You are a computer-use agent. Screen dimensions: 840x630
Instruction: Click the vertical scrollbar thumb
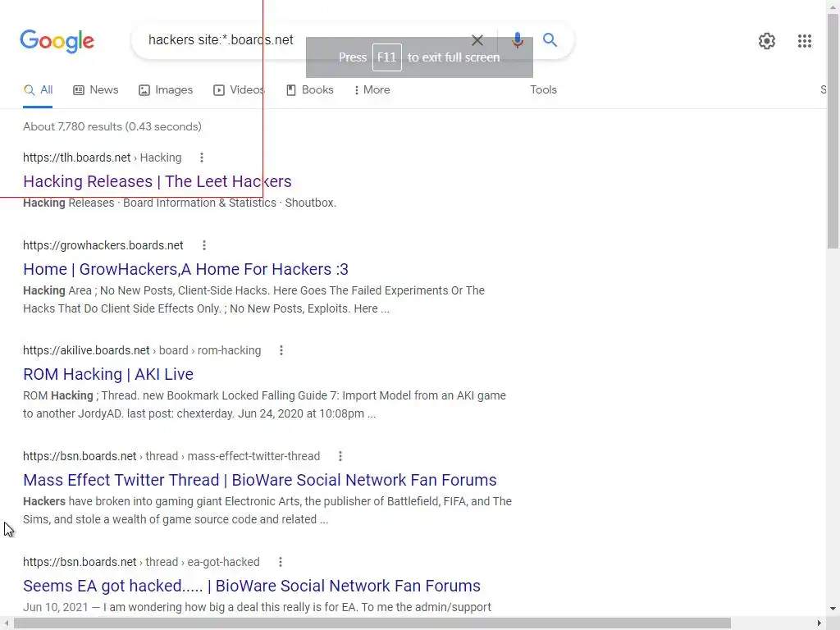(x=833, y=131)
